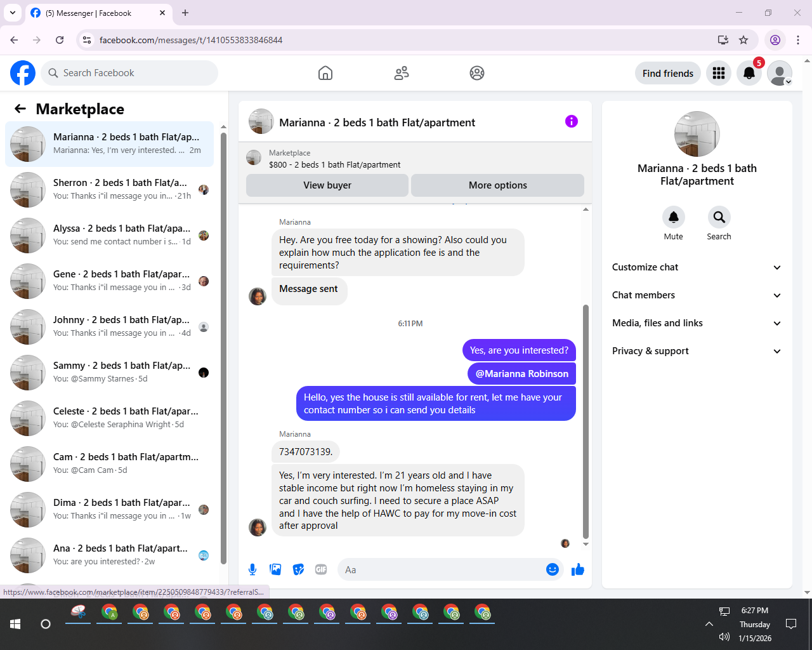This screenshot has height=650, width=812.
Task: Click the chat messages vertical scrollbar
Action: [x=586, y=422]
